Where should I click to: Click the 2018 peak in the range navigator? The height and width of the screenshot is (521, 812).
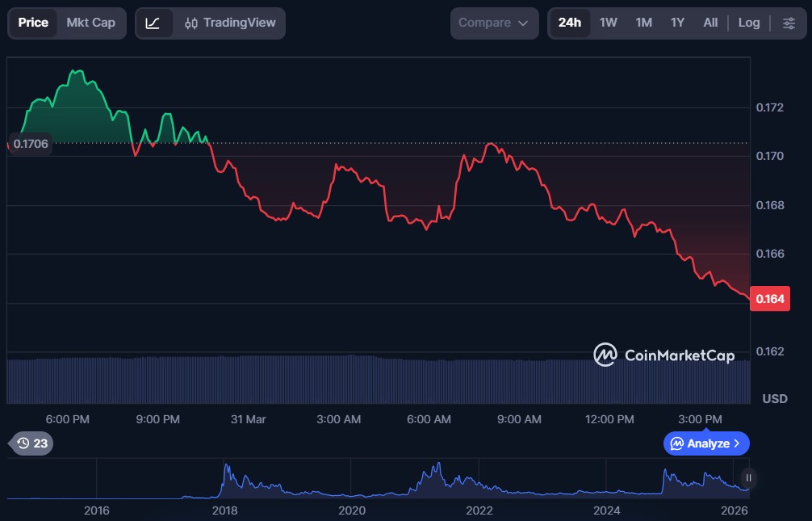point(226,470)
